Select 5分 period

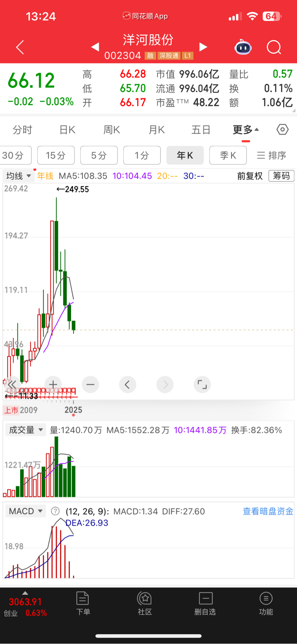[99, 155]
